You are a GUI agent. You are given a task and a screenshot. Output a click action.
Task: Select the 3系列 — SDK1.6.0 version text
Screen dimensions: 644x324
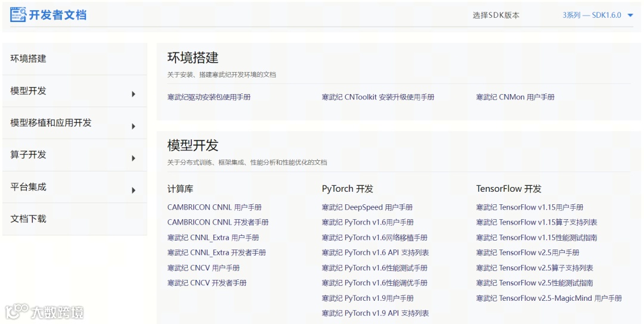click(592, 15)
